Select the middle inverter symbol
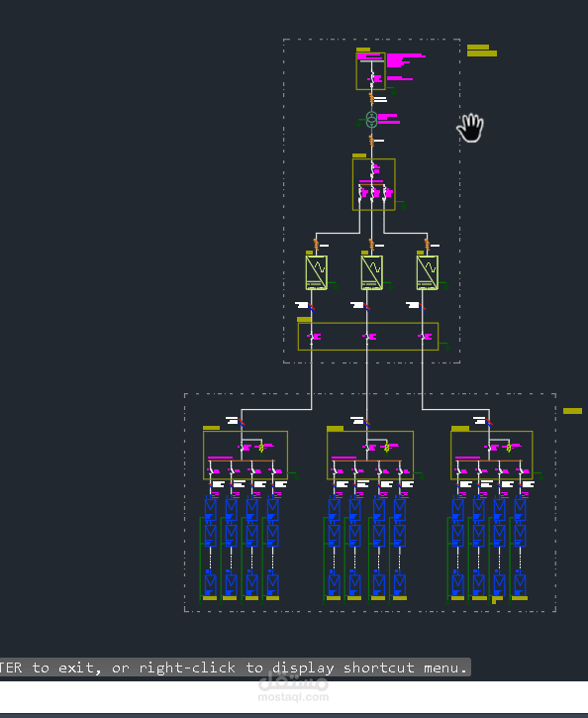This screenshot has width=588, height=718. pos(371,272)
